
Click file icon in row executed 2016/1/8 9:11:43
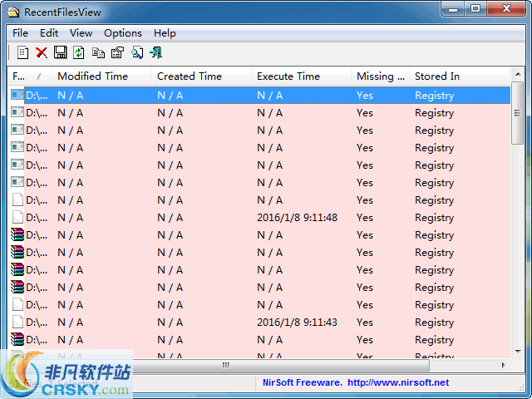pyautogui.click(x=17, y=322)
